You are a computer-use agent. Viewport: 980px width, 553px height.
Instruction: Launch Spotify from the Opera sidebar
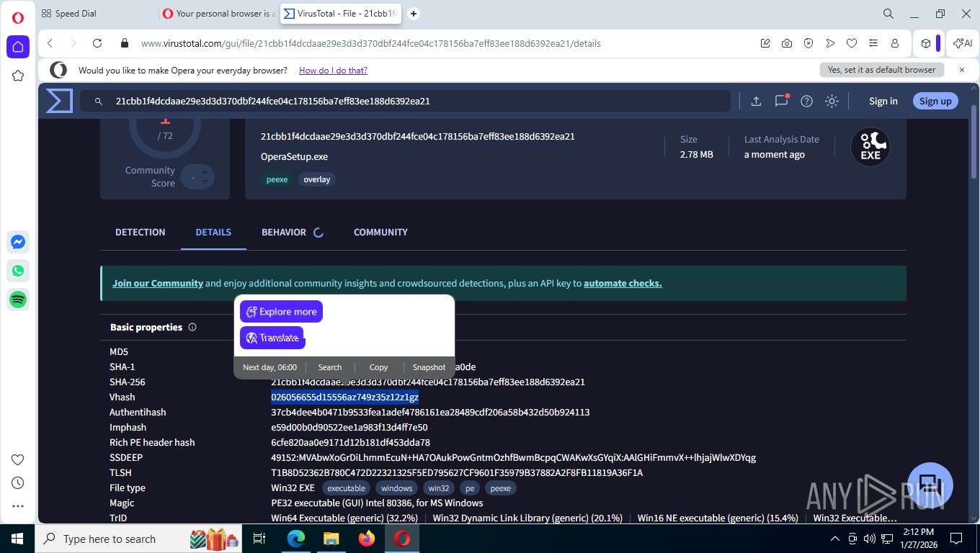pos(18,300)
